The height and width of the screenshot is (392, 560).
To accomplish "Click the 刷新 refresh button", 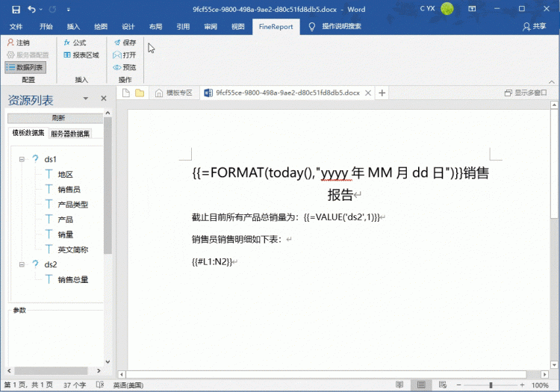I will pos(55,118).
